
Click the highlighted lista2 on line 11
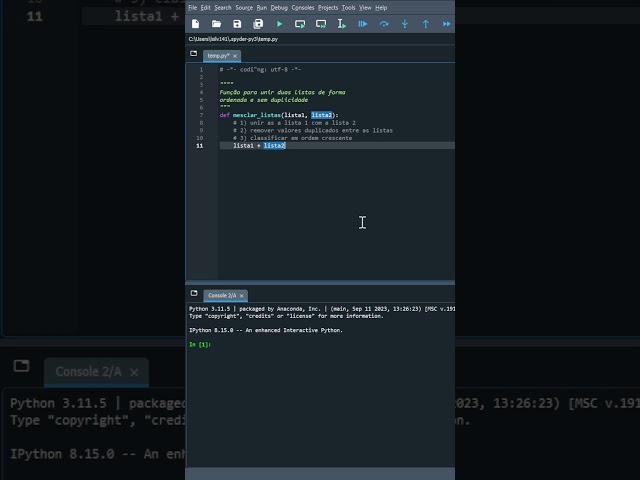coord(274,146)
